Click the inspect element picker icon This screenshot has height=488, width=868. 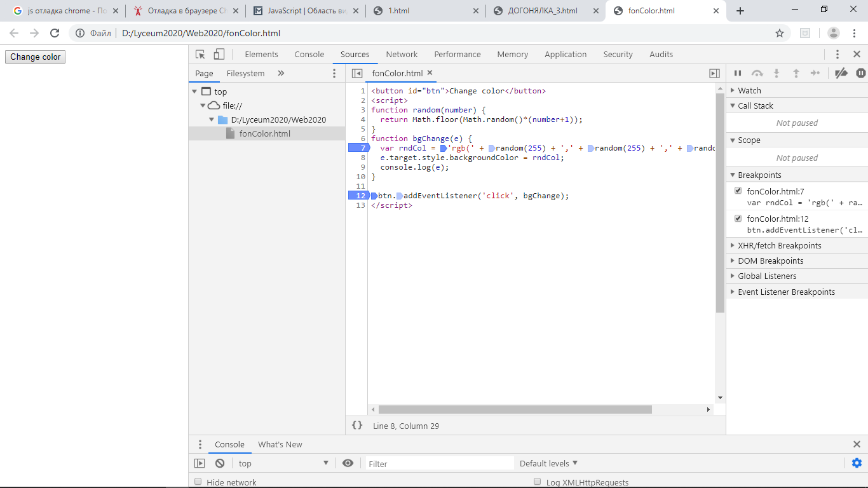click(x=200, y=55)
